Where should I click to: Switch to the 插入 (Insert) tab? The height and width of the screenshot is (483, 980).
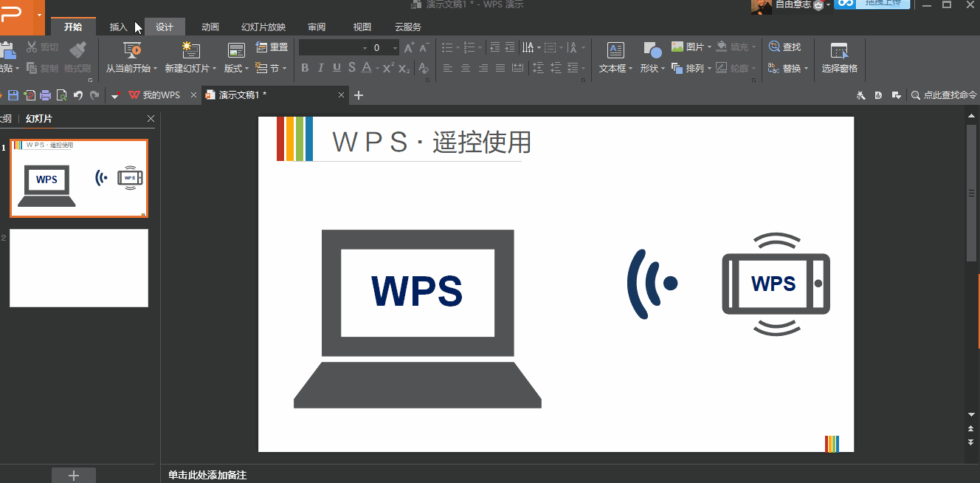tap(118, 27)
